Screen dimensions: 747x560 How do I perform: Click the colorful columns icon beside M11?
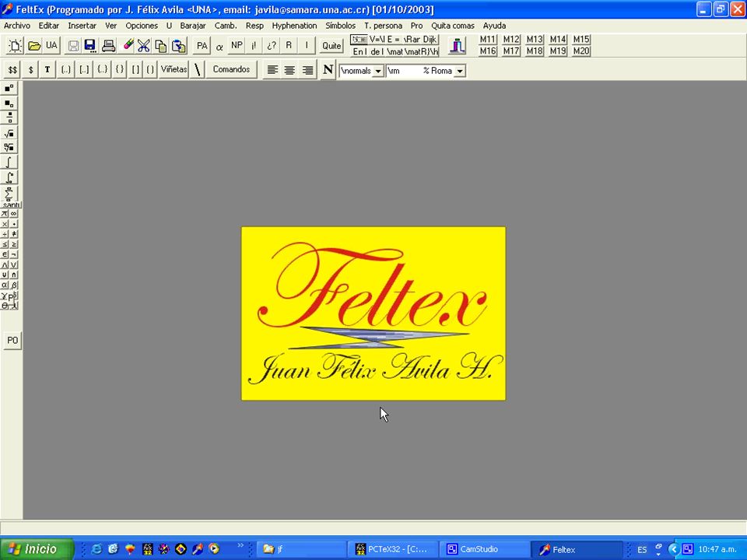457,46
